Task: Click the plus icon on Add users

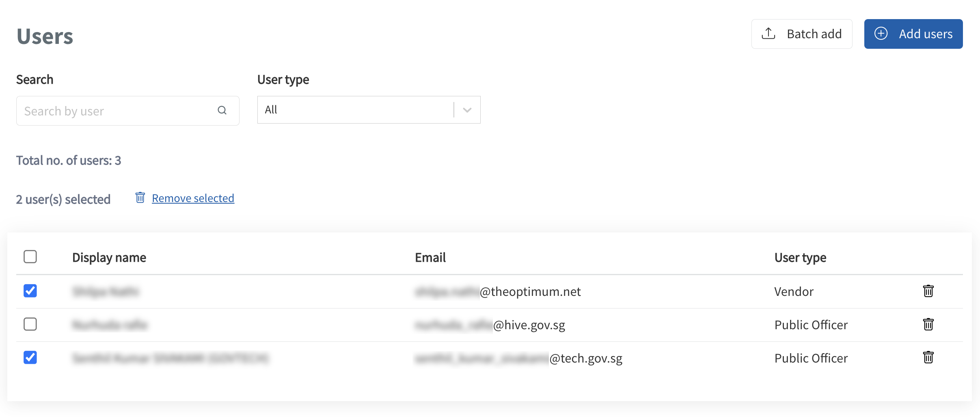Action: coord(881,34)
